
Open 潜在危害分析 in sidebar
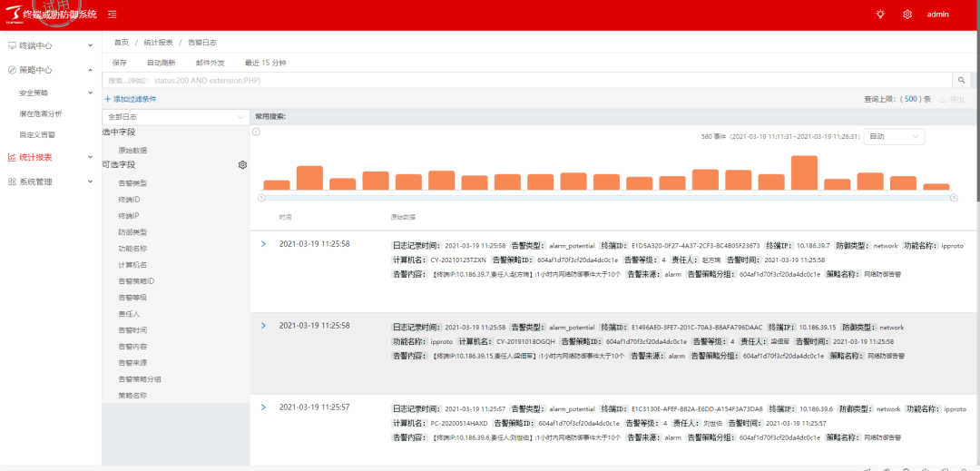[41, 113]
